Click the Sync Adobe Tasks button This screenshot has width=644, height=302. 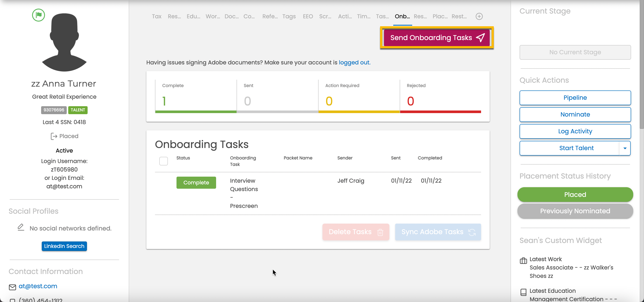(x=438, y=232)
